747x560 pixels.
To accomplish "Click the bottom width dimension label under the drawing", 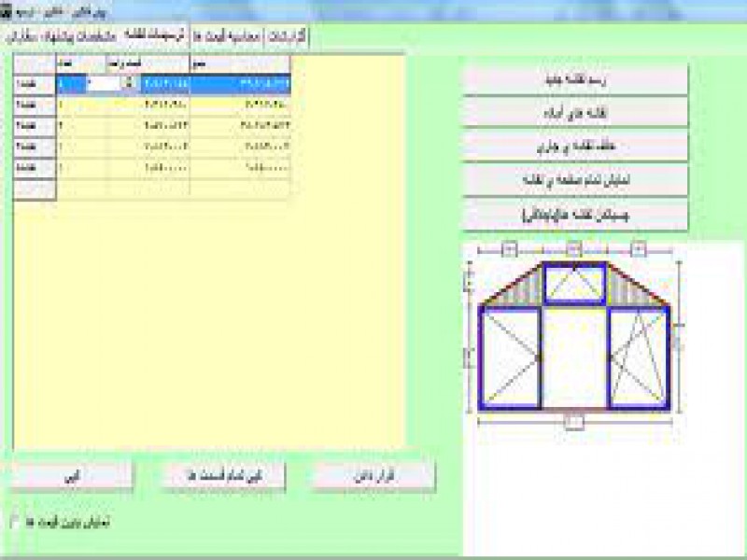I will pyautogui.click(x=573, y=422).
